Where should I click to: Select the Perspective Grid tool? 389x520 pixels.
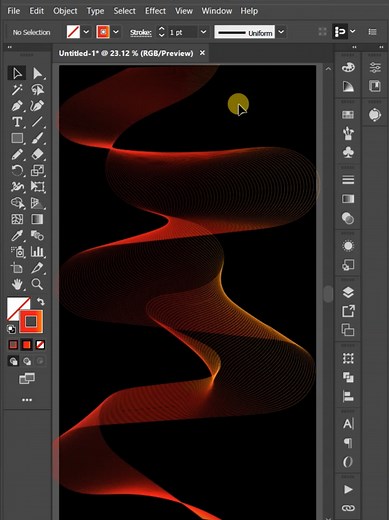(x=37, y=203)
